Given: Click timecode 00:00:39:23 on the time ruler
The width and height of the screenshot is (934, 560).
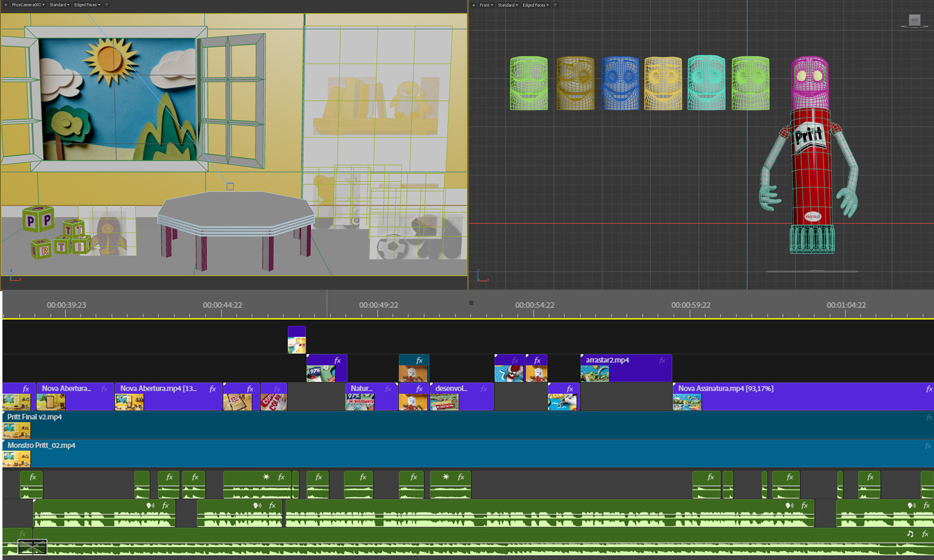Looking at the screenshot, I should pos(66,305).
